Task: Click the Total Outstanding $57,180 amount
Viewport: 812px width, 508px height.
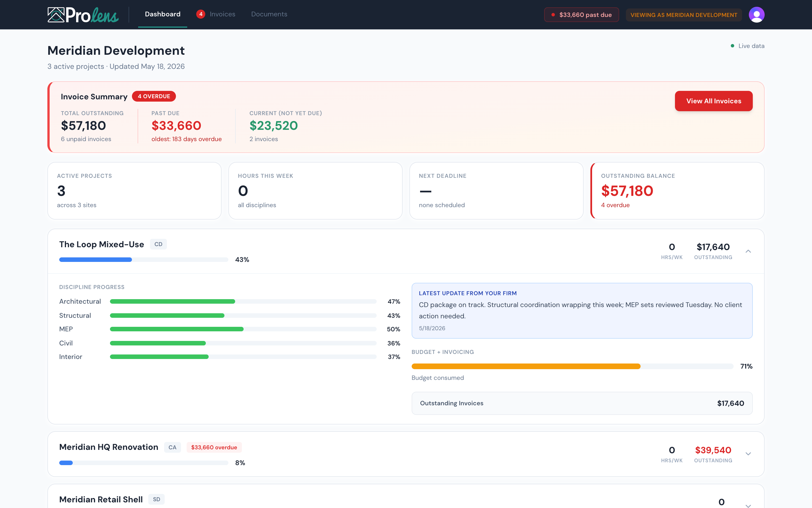Action: coord(83,126)
